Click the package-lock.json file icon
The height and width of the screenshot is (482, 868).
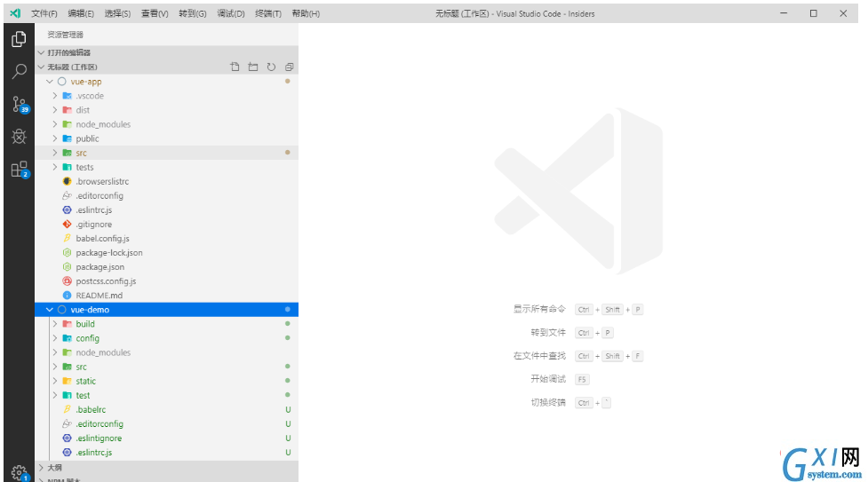[x=67, y=252]
